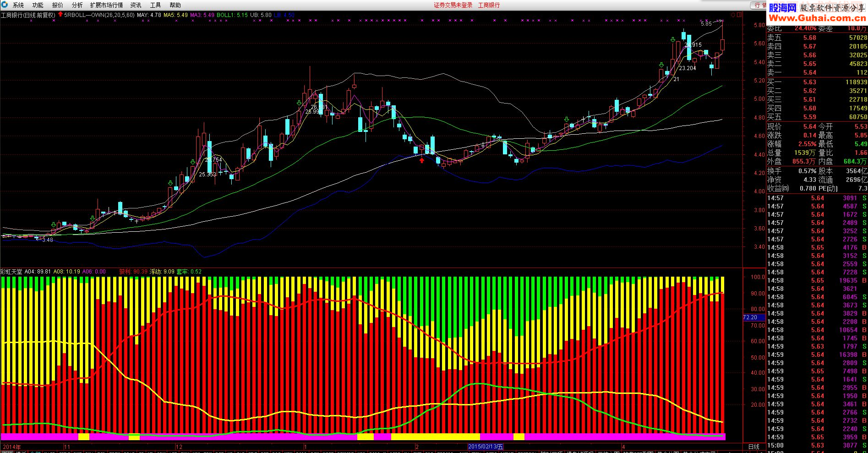Click the 工商银行(日线.前复权) chart title
Screen dimensions: 868x453
tap(28, 15)
